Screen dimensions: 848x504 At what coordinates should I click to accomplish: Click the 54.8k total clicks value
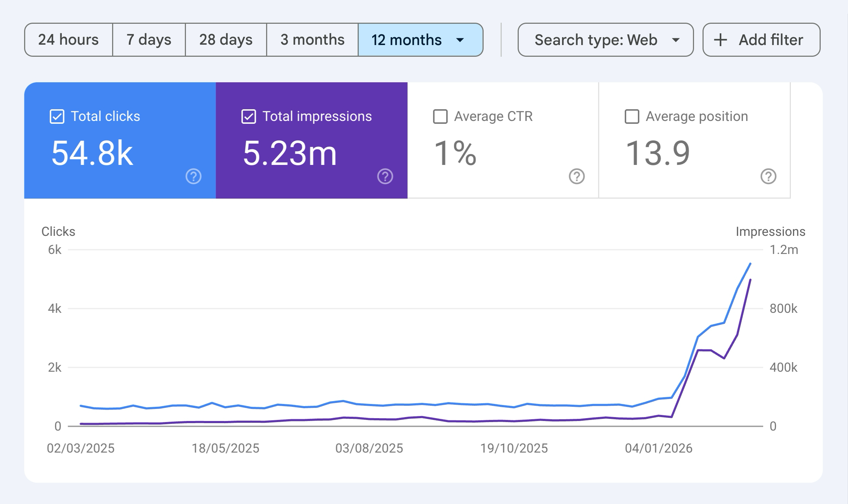[x=92, y=153]
